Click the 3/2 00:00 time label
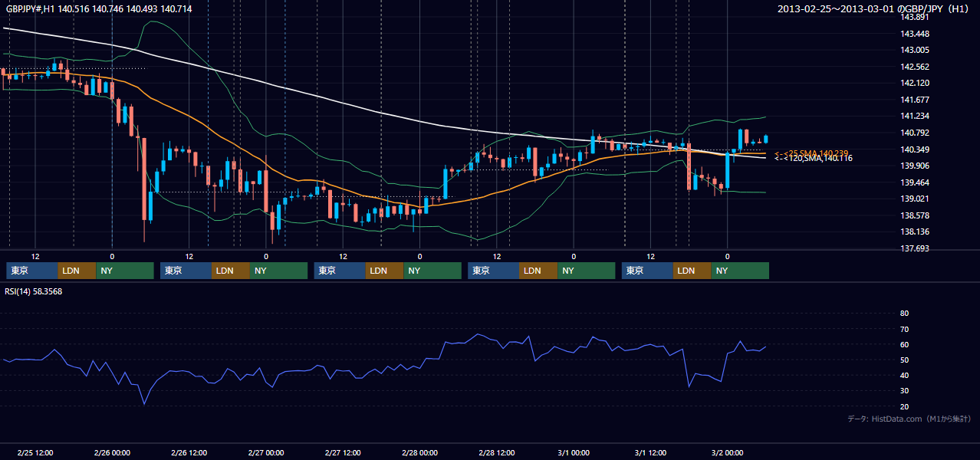 tap(728, 452)
